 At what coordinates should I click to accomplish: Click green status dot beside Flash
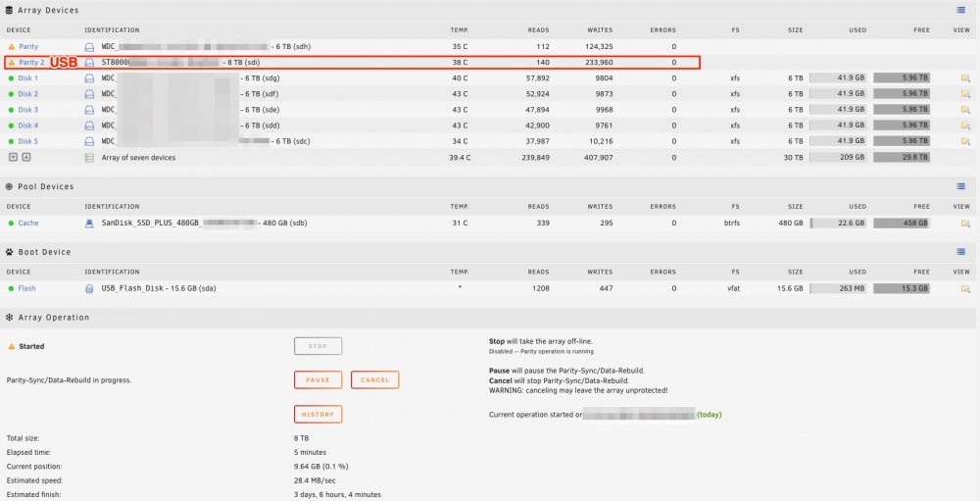[11, 289]
